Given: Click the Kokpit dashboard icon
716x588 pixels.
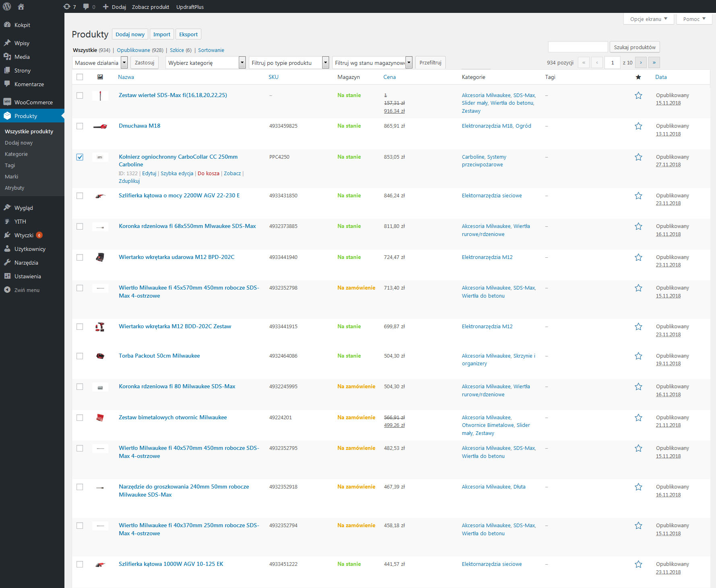Looking at the screenshot, I should 7,25.
